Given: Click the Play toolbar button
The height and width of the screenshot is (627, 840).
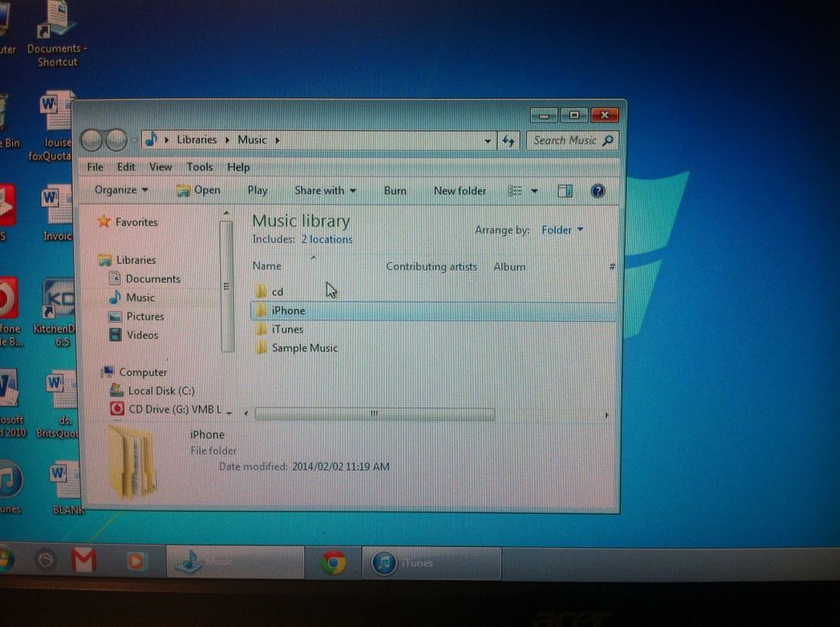Looking at the screenshot, I should pyautogui.click(x=257, y=191).
